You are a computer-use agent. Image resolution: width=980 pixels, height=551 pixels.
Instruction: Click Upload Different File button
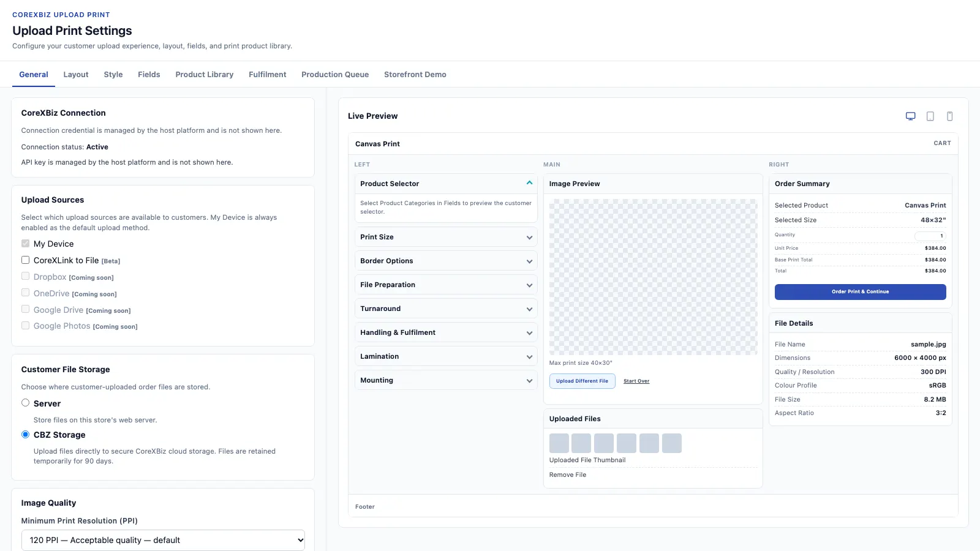pyautogui.click(x=582, y=381)
